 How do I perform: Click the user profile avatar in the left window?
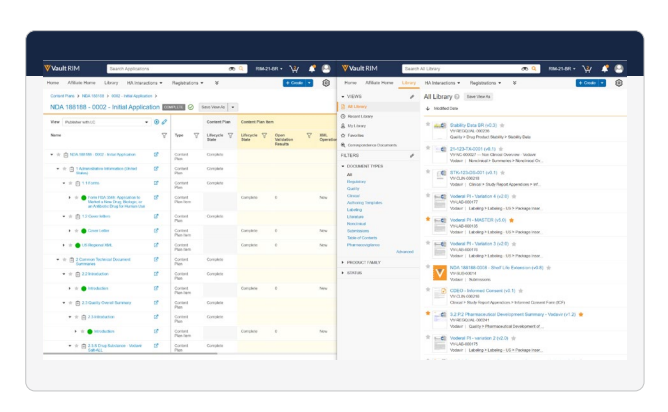pyautogui.click(x=326, y=68)
